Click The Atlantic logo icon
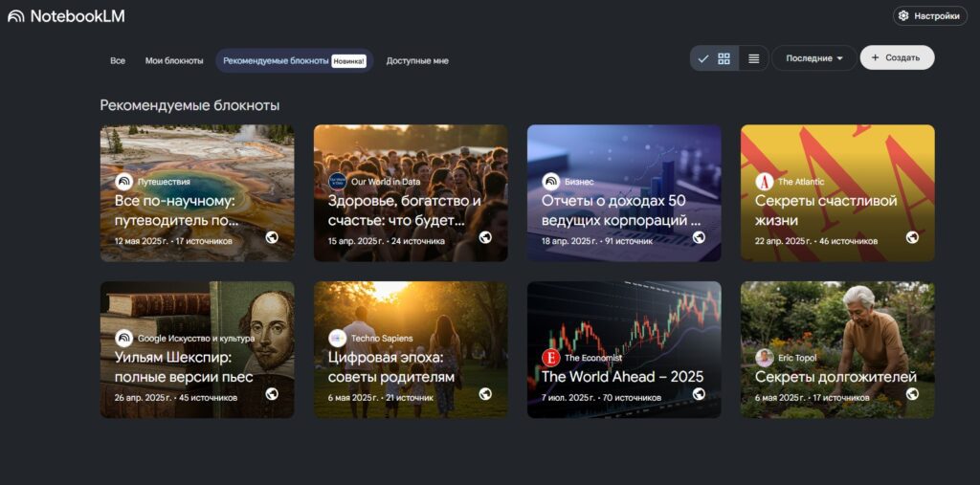 pyautogui.click(x=764, y=182)
